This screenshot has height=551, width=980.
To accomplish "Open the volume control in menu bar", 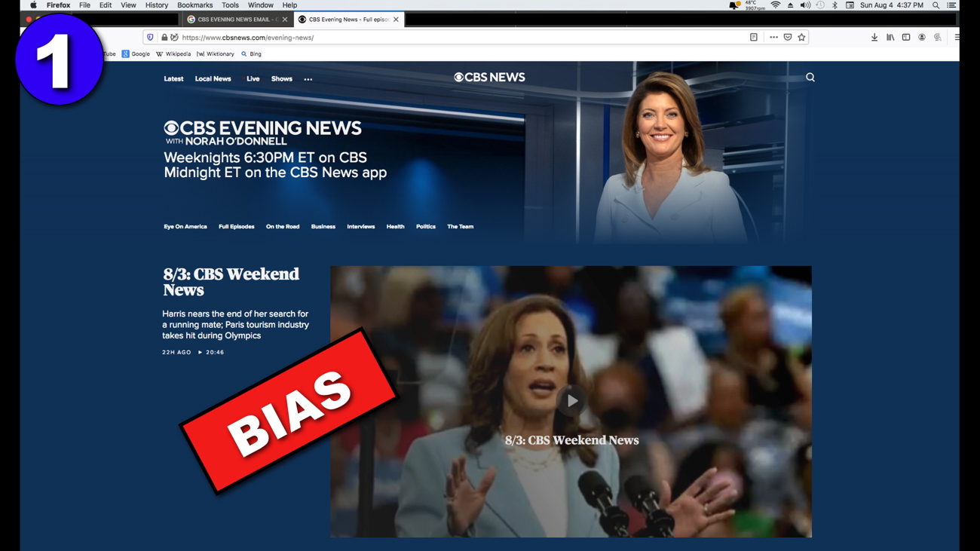I will (x=805, y=5).
